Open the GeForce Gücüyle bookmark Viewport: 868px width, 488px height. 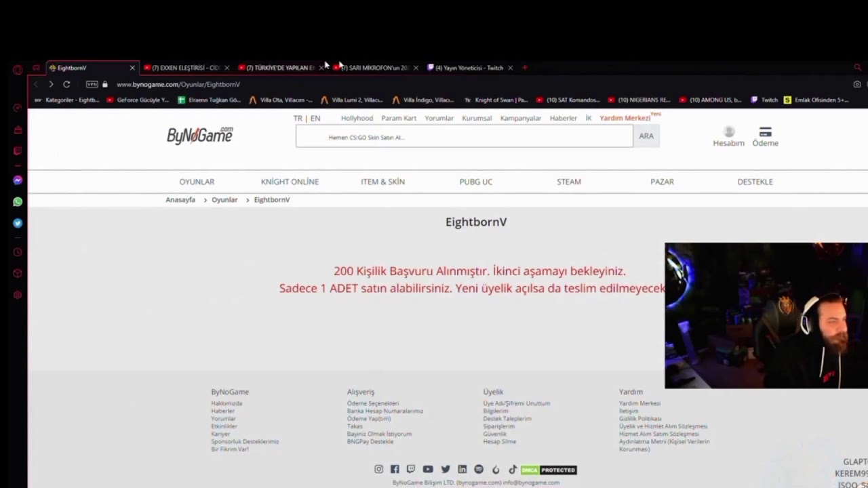coord(138,100)
